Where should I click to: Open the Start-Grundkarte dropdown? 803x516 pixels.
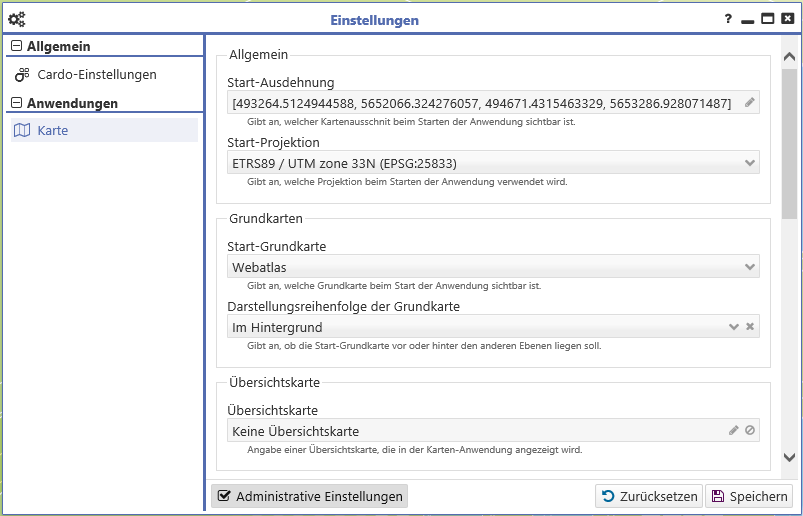tap(750, 267)
